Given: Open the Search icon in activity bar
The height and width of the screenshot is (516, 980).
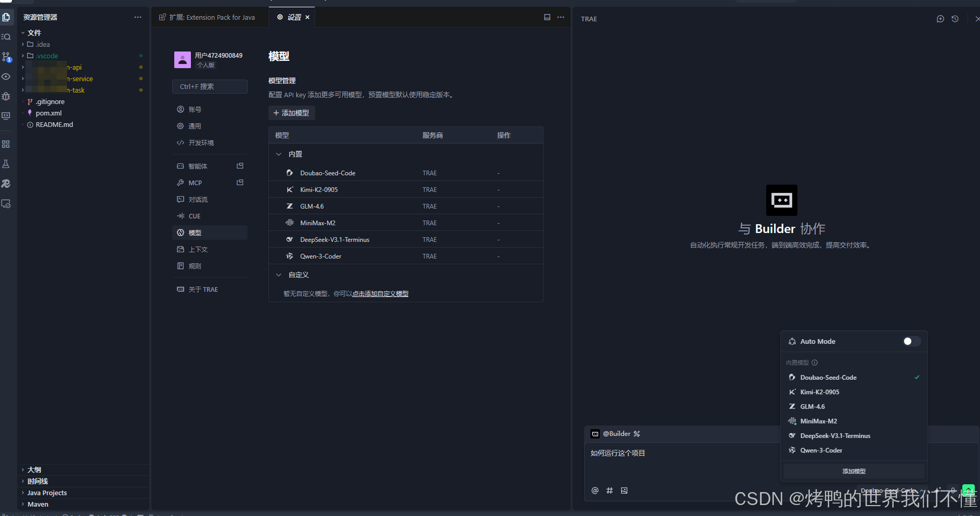Looking at the screenshot, I should [x=6, y=37].
